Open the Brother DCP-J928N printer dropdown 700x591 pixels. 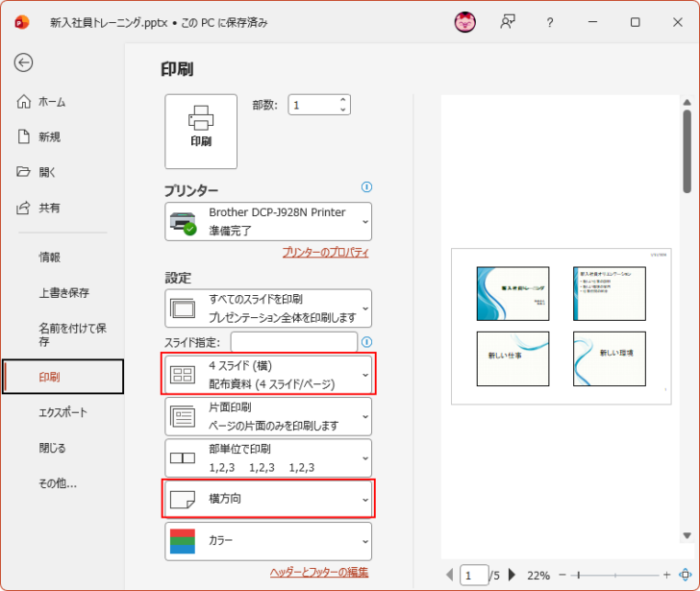coord(268,222)
